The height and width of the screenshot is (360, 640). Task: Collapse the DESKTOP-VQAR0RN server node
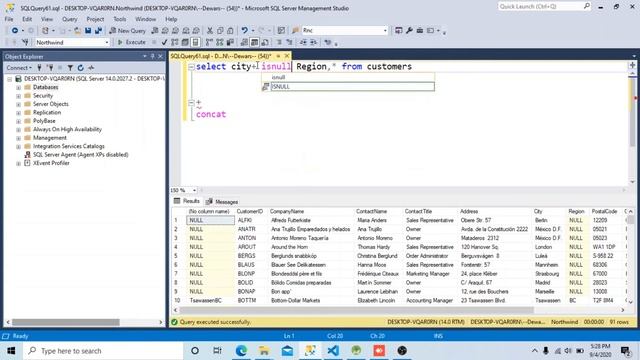[10, 79]
